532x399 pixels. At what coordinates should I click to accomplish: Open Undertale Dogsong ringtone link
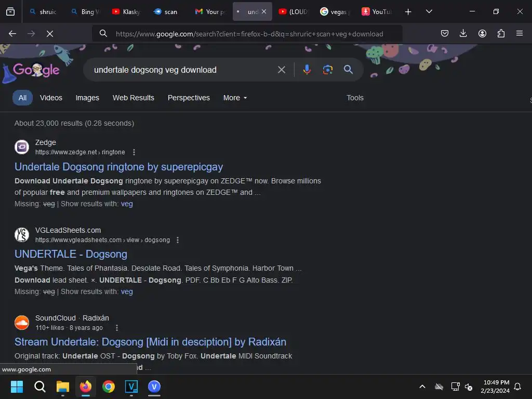coord(119,167)
